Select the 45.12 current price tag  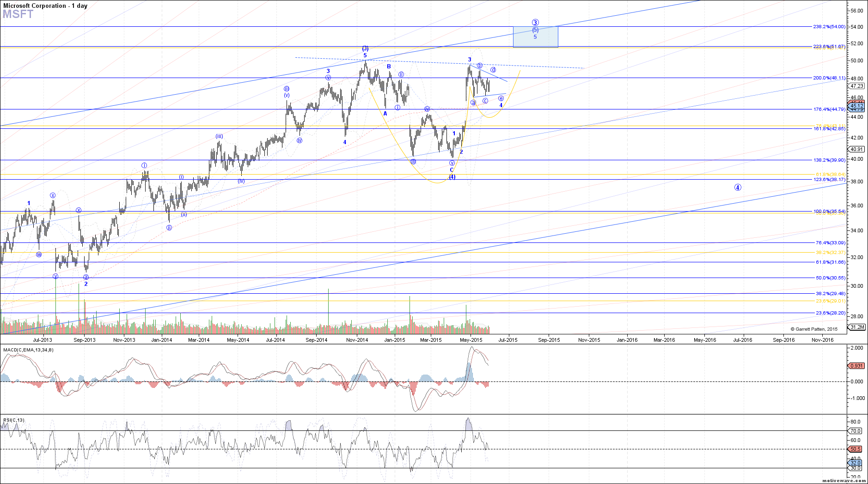(x=856, y=106)
